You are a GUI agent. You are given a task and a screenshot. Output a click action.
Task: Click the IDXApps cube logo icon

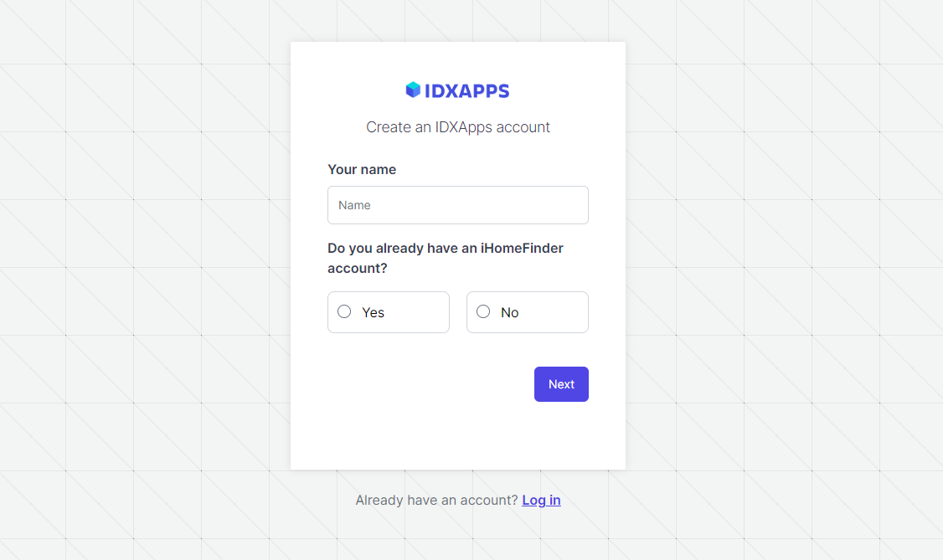(413, 89)
